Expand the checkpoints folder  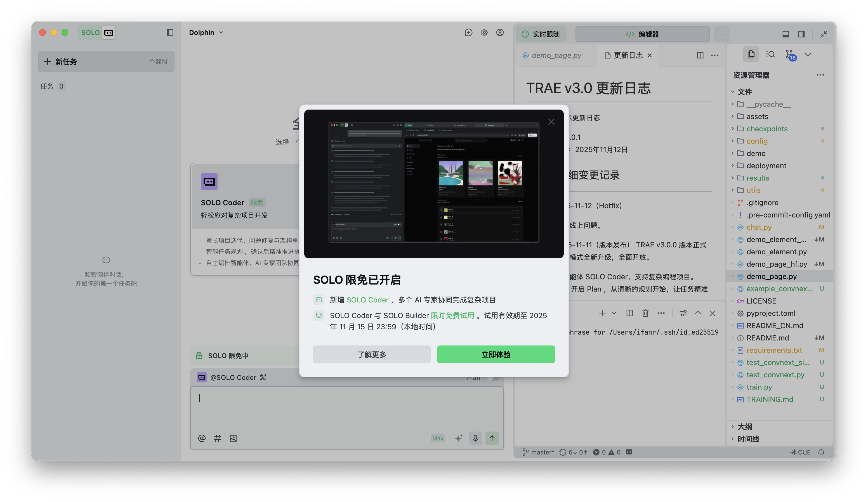point(767,129)
